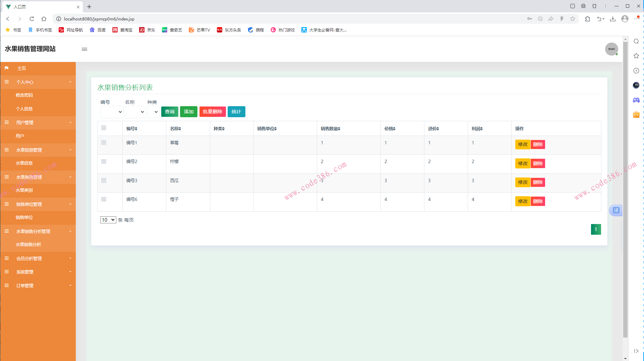644x361 pixels.
Task: Open the extensions puzzle icon
Action: (x=587, y=19)
